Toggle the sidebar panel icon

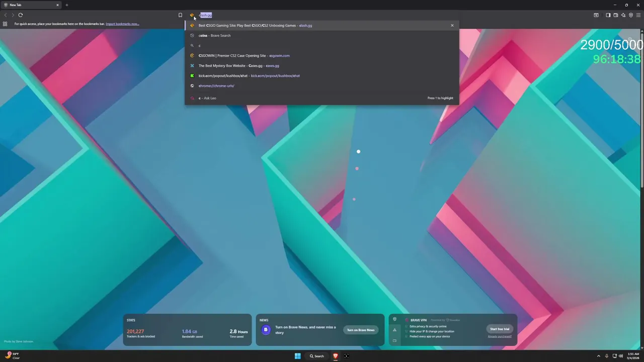608,15
